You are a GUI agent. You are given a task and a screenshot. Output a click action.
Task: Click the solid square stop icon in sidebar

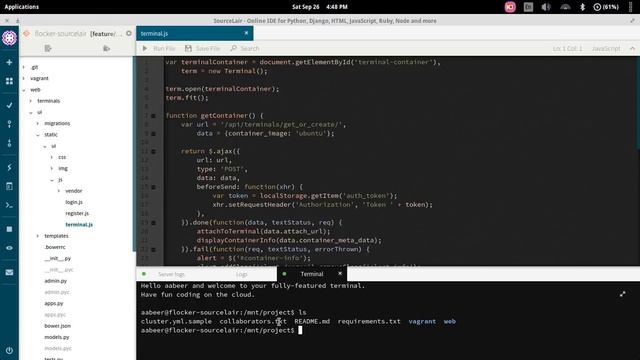(9, 229)
